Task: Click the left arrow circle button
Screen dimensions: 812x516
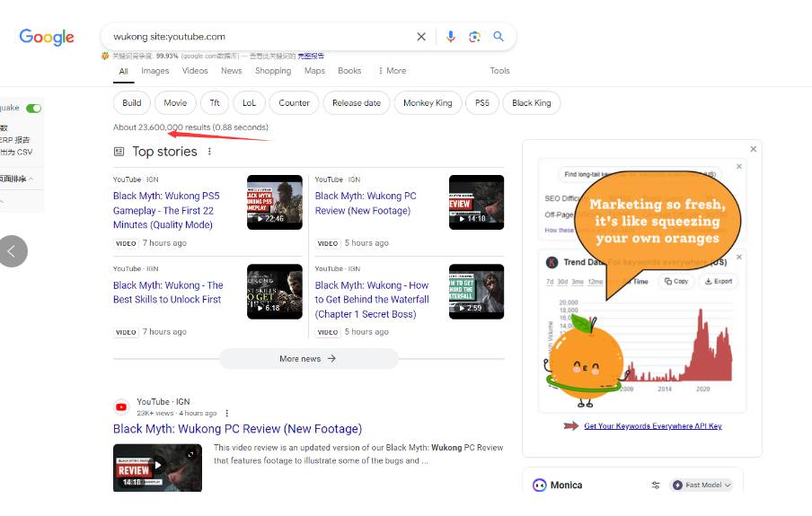Action: (13, 251)
